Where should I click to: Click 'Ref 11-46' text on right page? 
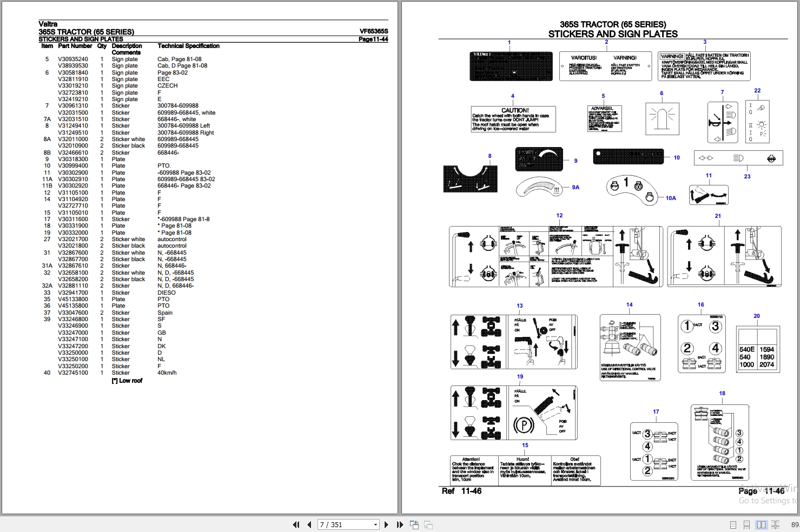(461, 491)
